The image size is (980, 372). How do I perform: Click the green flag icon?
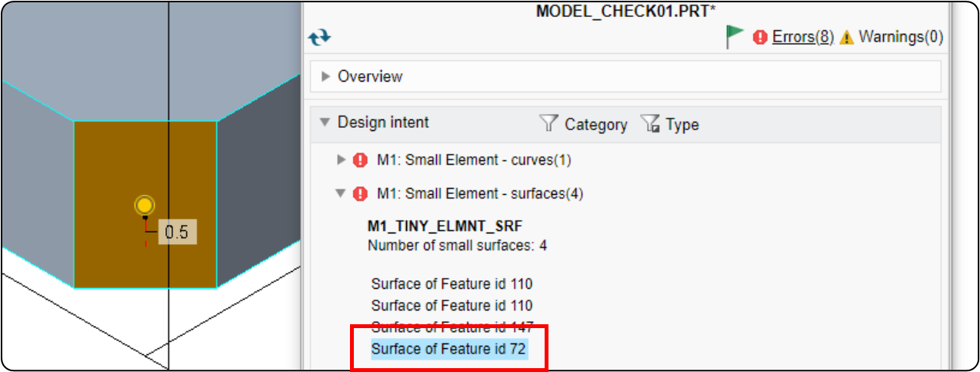pyautogui.click(x=735, y=36)
